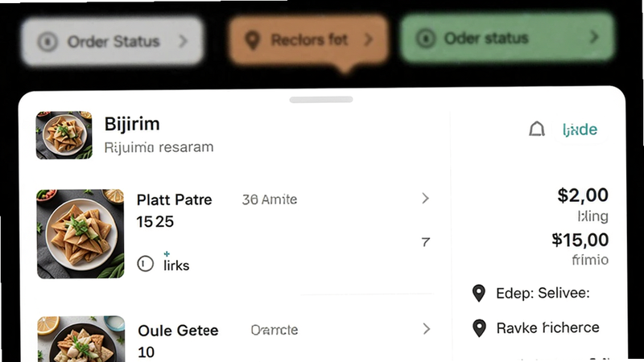Viewport: 644px width, 362px height.
Task: Open the Oule Getee dish thumbnail
Action: tap(81, 339)
